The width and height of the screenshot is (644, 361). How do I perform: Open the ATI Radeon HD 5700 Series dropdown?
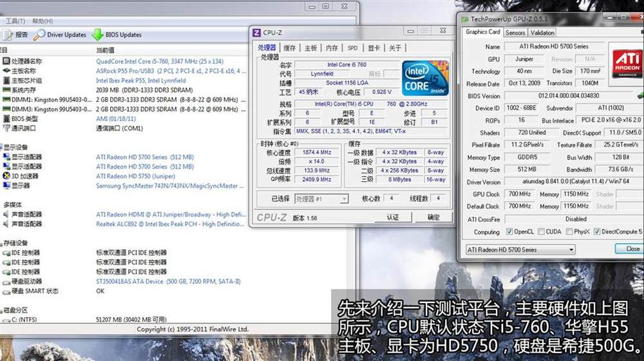[520, 249]
